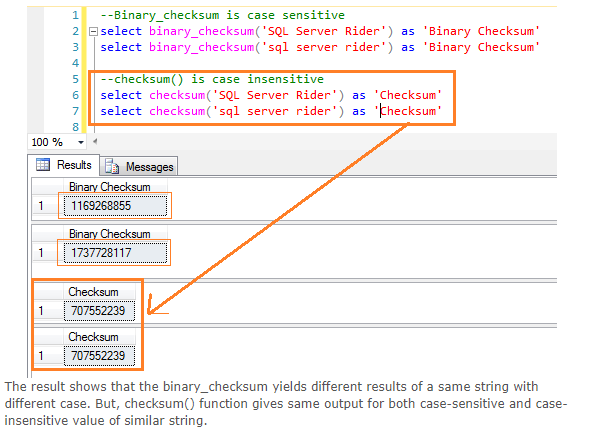Select the first 707552239 Checksum cell
This screenshot has height=431, width=589.
[x=99, y=311]
